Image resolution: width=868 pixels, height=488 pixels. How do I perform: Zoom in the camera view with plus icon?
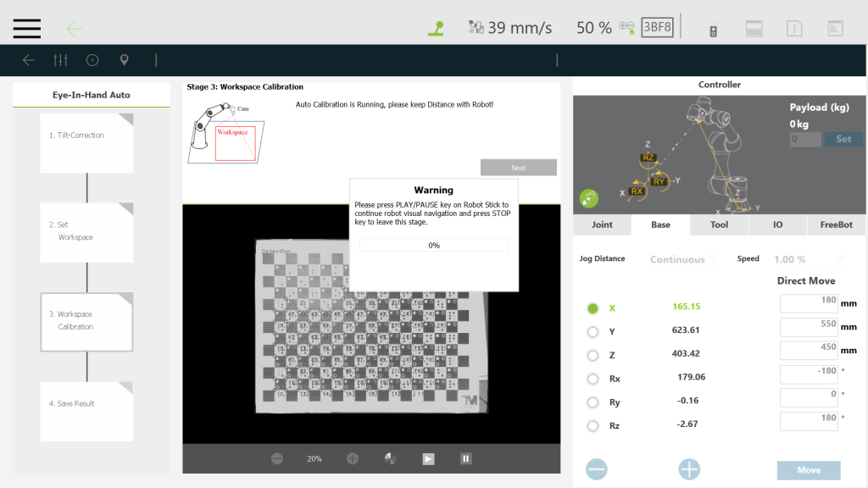click(x=353, y=458)
